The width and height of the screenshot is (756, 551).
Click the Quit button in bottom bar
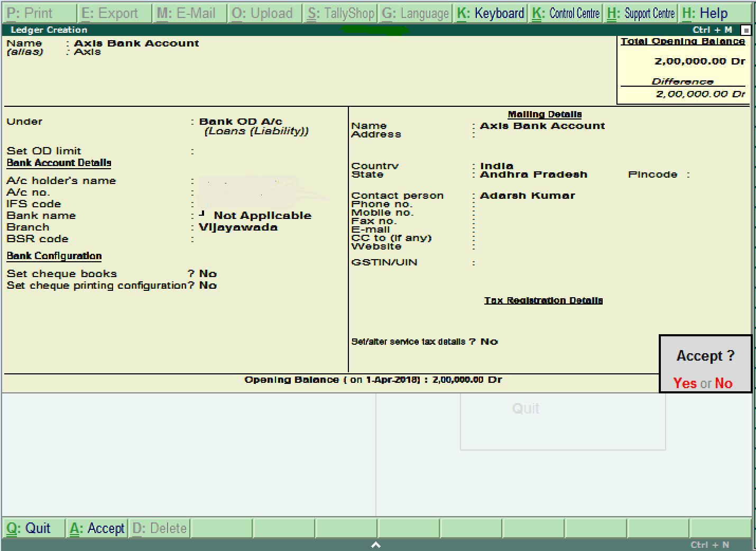[x=33, y=528]
